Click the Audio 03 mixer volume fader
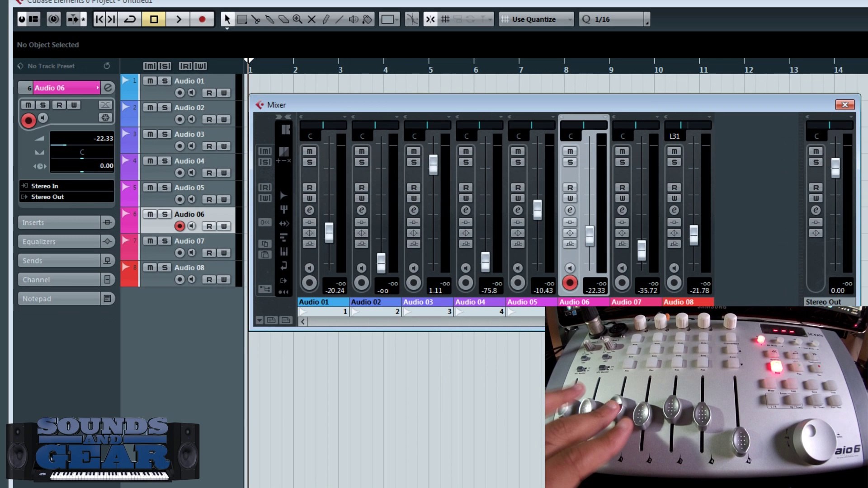The width and height of the screenshot is (868, 488). (433, 164)
